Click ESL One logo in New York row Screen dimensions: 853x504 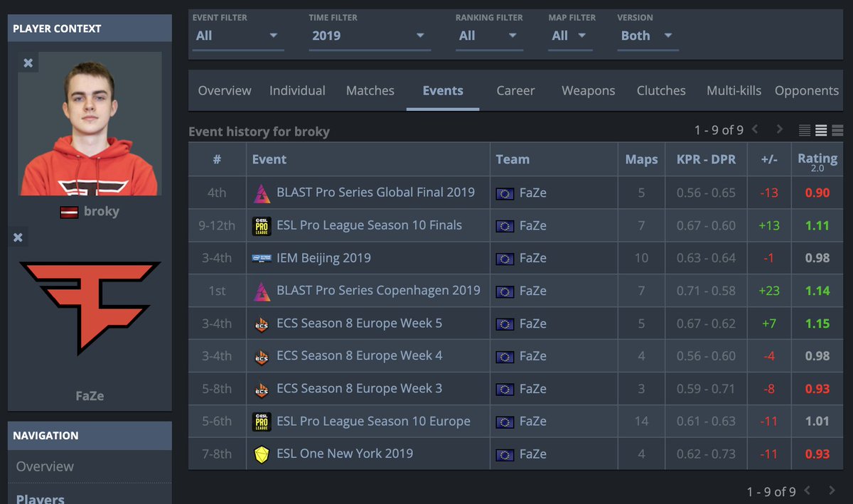(x=262, y=454)
